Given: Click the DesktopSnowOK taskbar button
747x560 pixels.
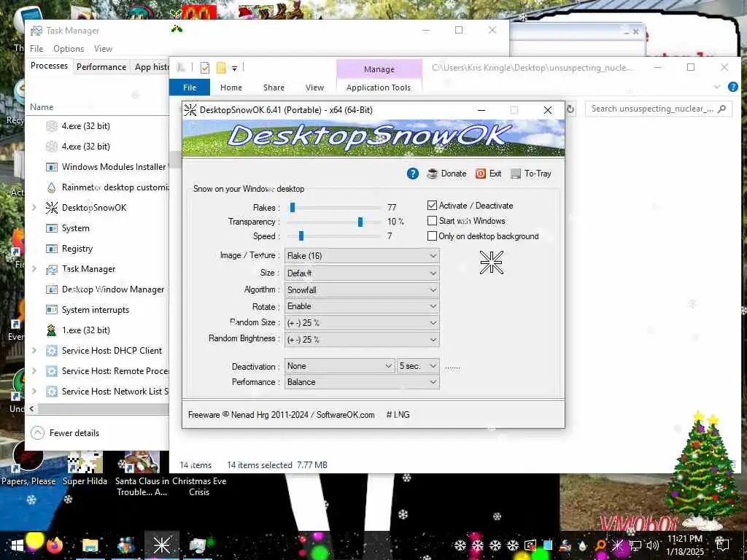Looking at the screenshot, I should tap(162, 545).
